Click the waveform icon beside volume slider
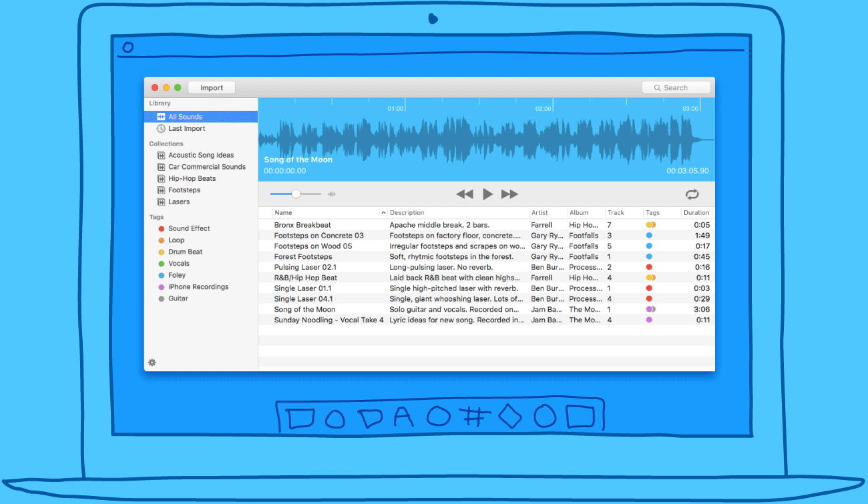 pyautogui.click(x=331, y=194)
